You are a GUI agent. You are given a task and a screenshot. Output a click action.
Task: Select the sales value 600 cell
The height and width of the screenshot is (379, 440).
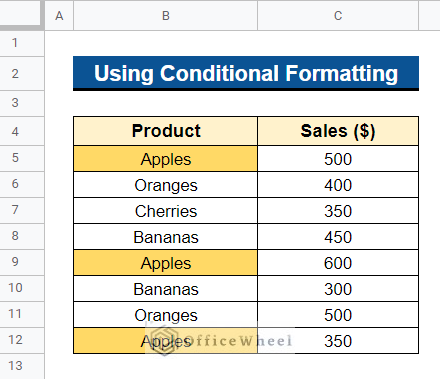pyautogui.click(x=338, y=263)
